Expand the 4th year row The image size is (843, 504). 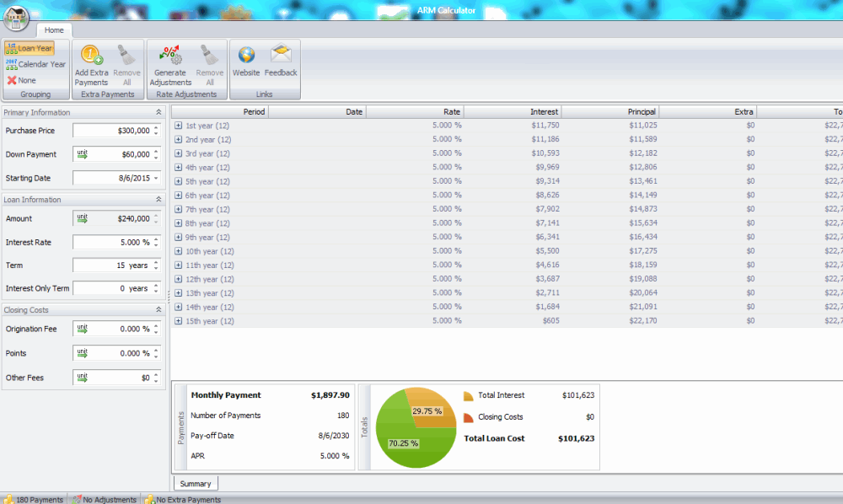(x=179, y=167)
